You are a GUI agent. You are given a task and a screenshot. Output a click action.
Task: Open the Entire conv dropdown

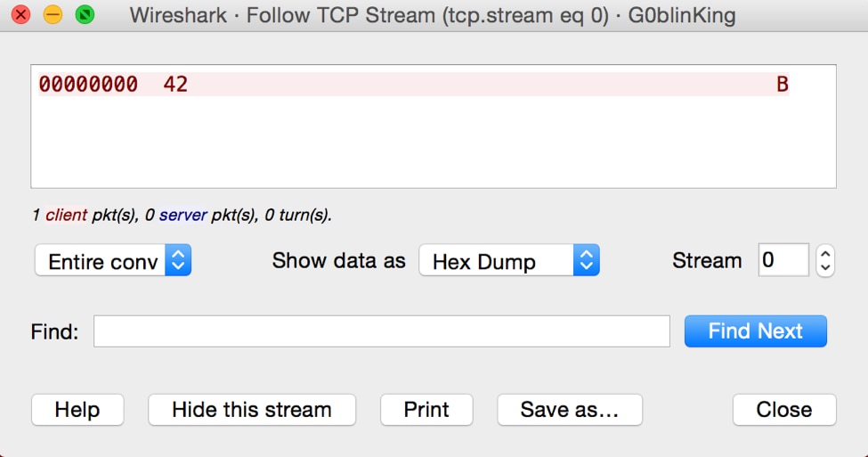[x=113, y=260]
